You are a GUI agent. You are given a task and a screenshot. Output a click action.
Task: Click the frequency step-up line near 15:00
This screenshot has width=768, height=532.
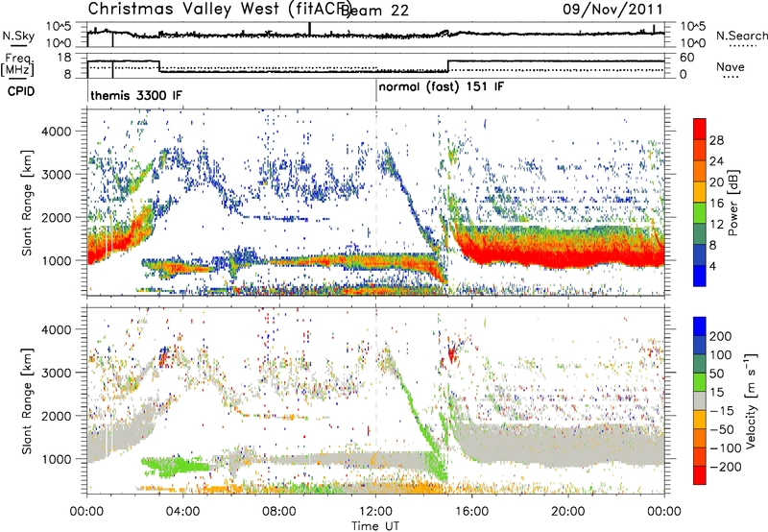tap(447, 66)
